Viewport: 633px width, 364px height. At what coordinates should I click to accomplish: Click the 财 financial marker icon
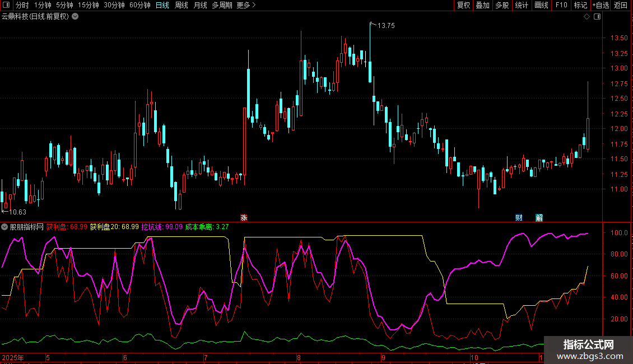click(519, 217)
